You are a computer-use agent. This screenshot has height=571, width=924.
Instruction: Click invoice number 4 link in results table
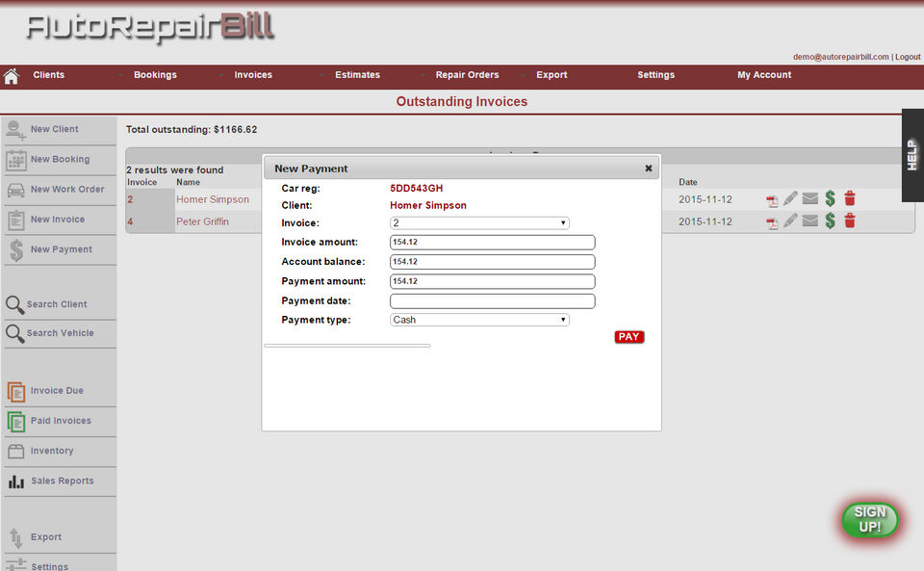130,222
